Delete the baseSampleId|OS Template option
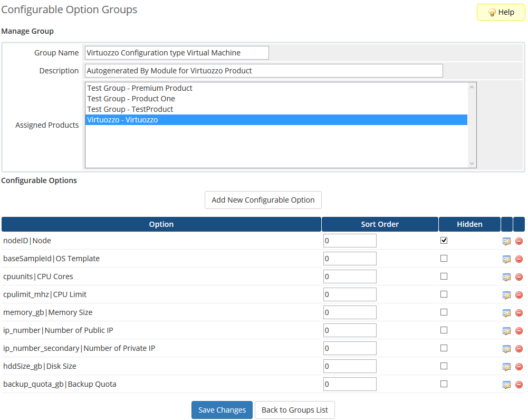 [519, 259]
